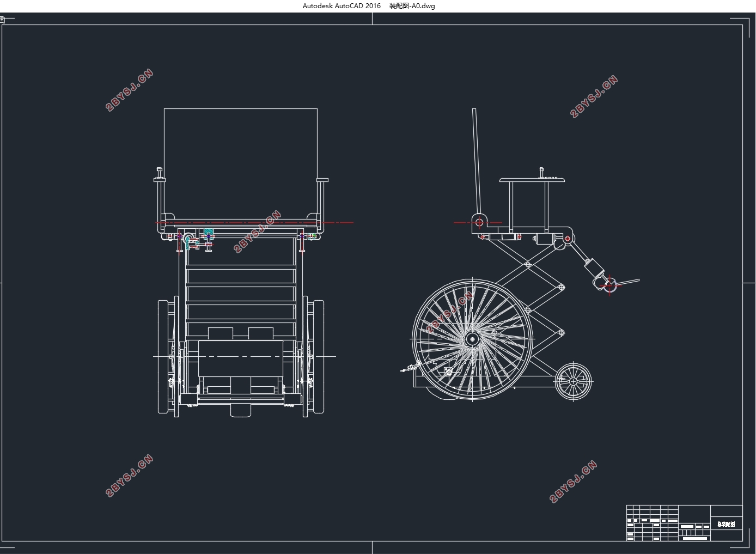The height and width of the screenshot is (554, 756).
Task: Click the joystick on the side-view armrest
Action: click(x=541, y=173)
